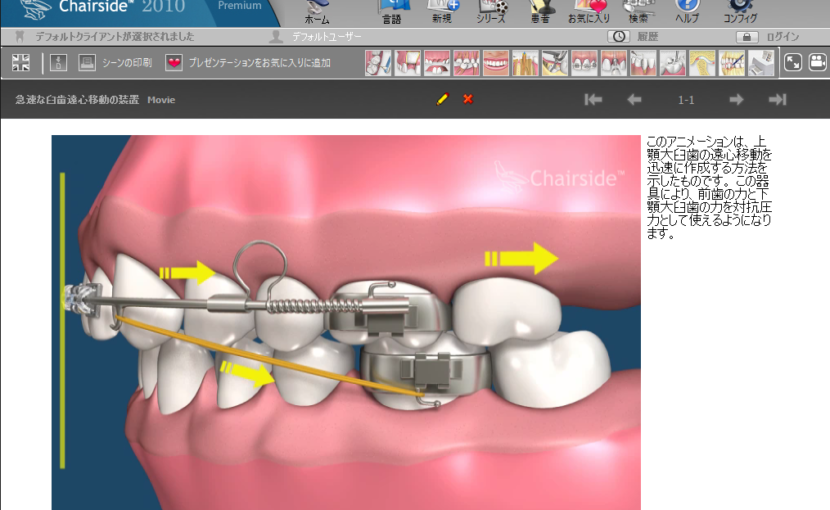
Task: Open the ホーム (Home) menu
Action: 317,13
